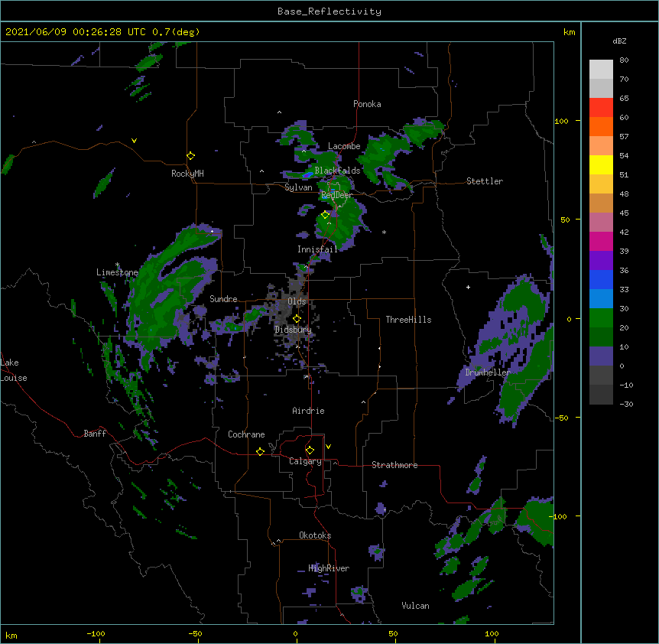This screenshot has height=644, width=659.
Task: Click the white plus marker north of Drumheller
Action: pyautogui.click(x=468, y=287)
